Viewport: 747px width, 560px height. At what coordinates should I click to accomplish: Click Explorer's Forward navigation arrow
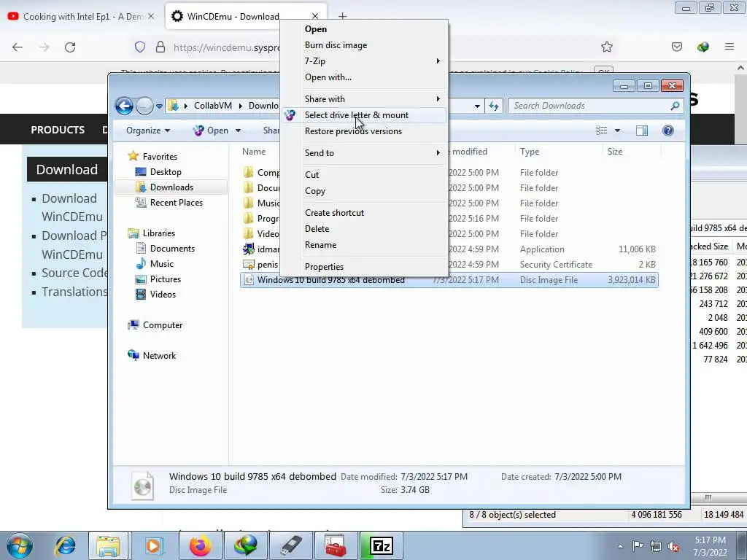click(145, 106)
